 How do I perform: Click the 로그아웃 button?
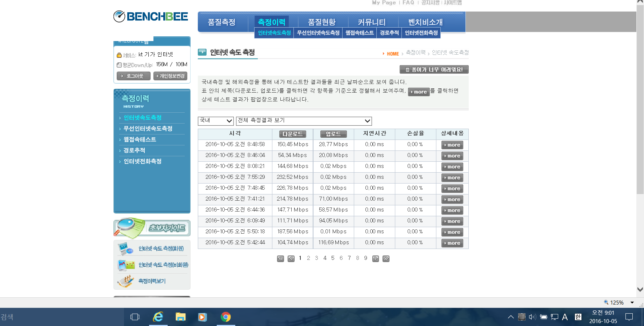(133, 76)
